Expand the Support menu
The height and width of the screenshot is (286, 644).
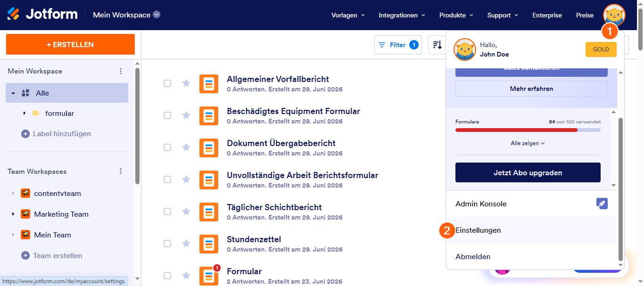(x=503, y=15)
